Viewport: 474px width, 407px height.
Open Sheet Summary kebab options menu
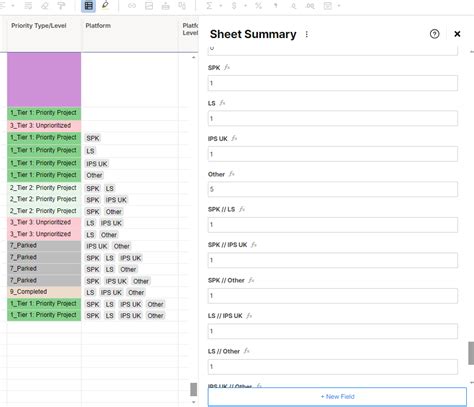pos(307,34)
